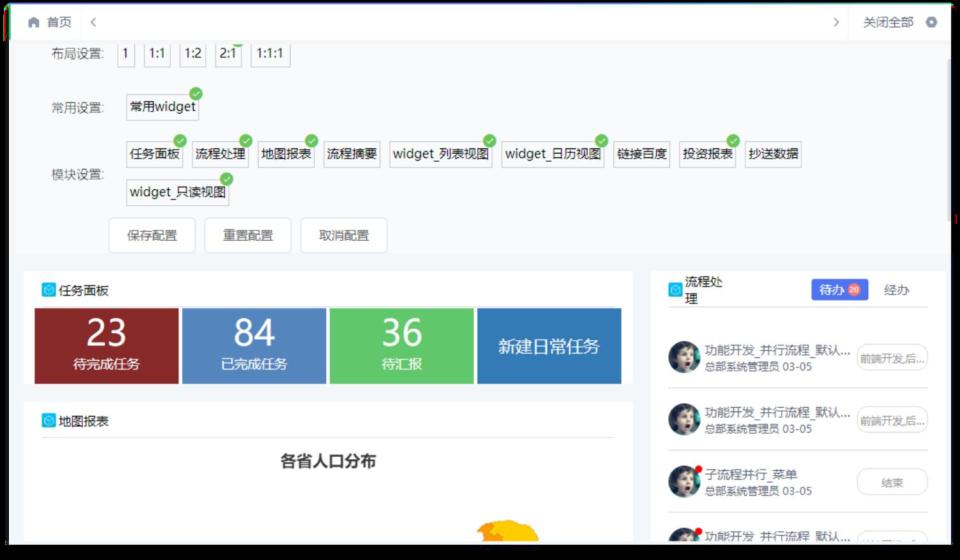
Task: Click the 结束 pill on 子流程并行_菜单
Action: (892, 482)
